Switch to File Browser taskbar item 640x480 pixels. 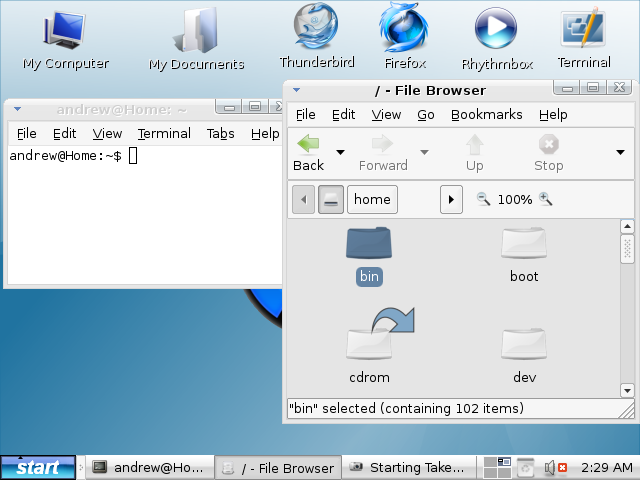[278, 468]
